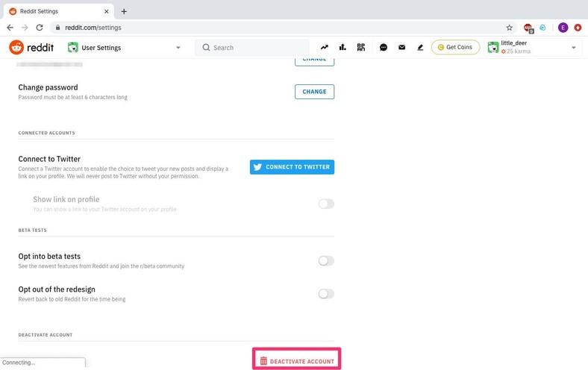Open the Popular trending arrow icon

(325, 47)
